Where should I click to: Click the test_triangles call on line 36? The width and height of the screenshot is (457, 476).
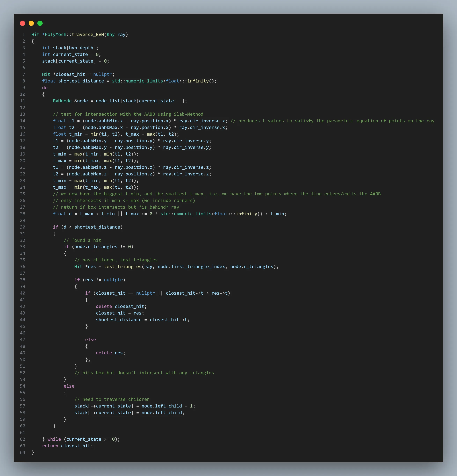(x=191, y=267)
